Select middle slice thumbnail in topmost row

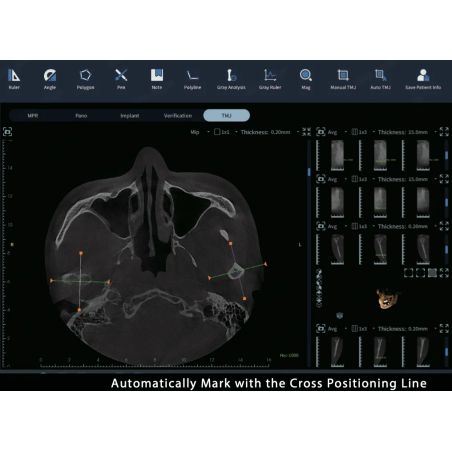[x=380, y=155]
